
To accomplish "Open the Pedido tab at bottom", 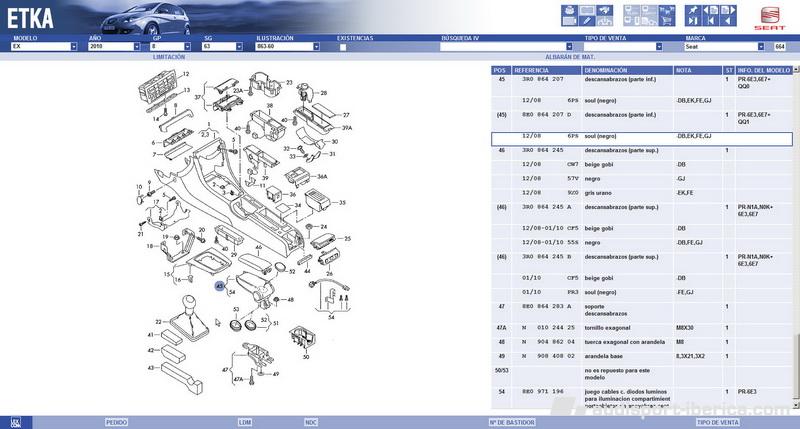I will click(x=117, y=422).
